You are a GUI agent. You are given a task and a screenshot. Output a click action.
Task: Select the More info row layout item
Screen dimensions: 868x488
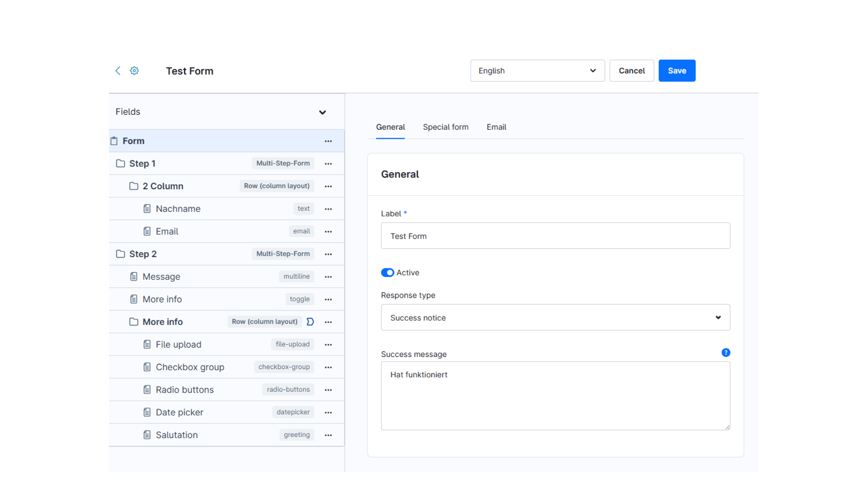pos(226,322)
